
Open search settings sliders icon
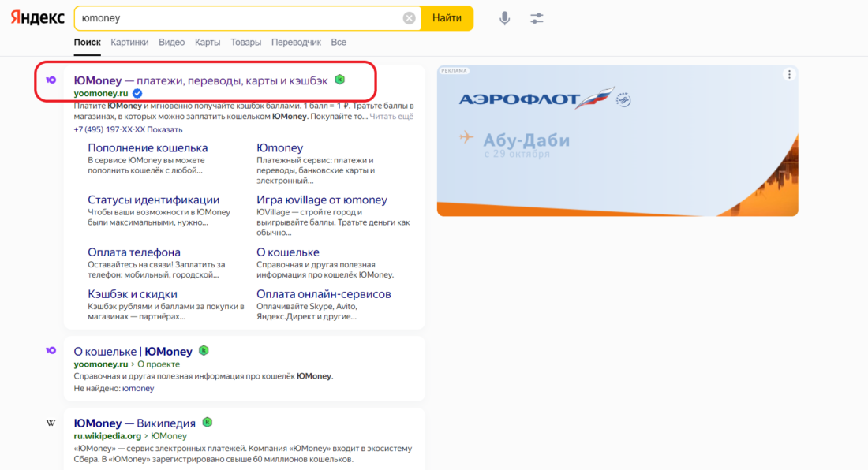[x=537, y=18]
